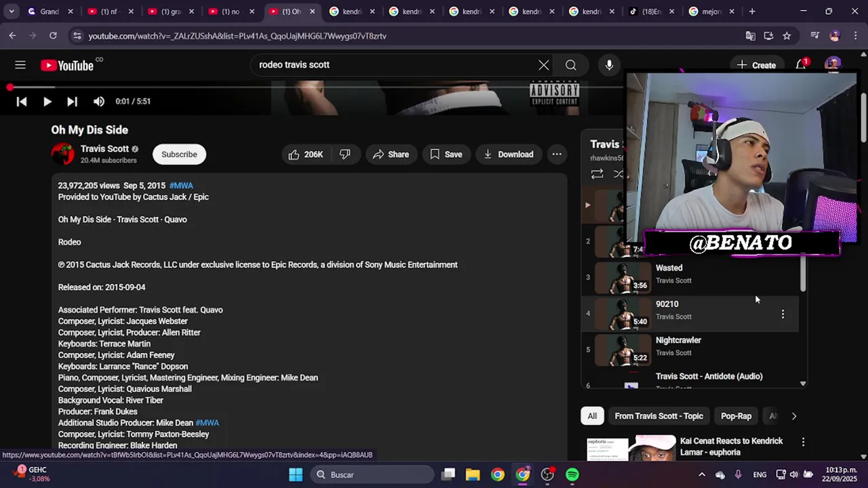This screenshot has height=488, width=868.
Task: Dislike the video
Action: tap(345, 155)
